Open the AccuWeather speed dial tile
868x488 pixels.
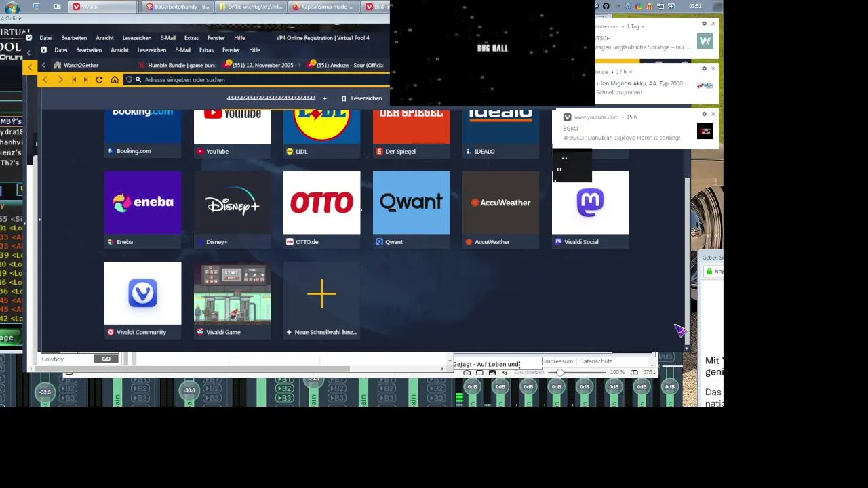[500, 209]
